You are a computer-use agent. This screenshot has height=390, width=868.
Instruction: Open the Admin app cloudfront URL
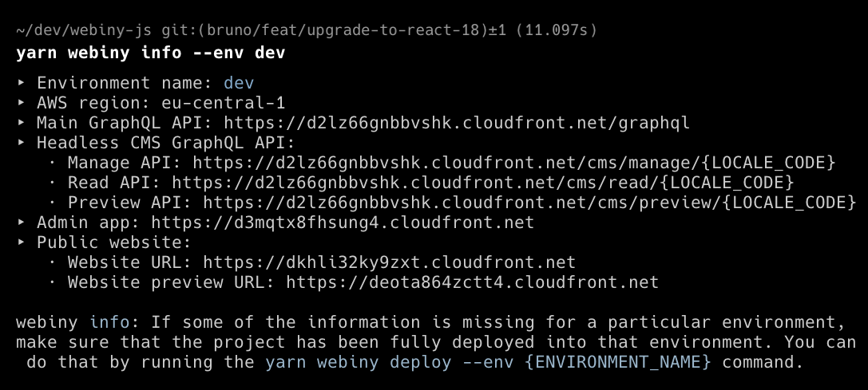coord(342,223)
